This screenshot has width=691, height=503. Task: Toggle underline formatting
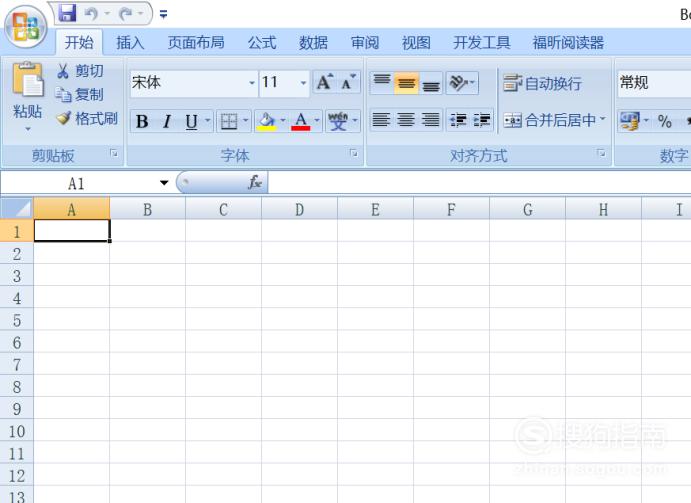pos(191,121)
